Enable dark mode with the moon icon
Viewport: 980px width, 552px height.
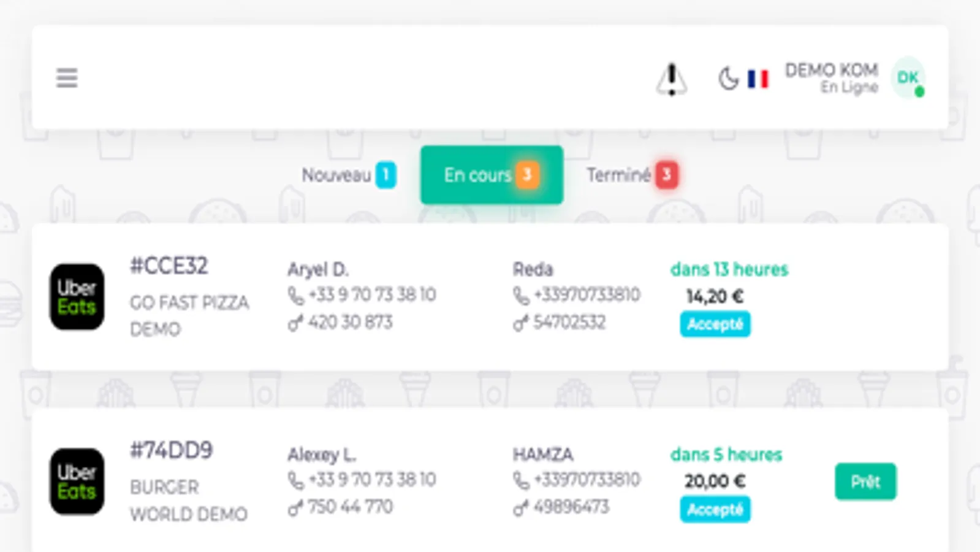pos(728,79)
